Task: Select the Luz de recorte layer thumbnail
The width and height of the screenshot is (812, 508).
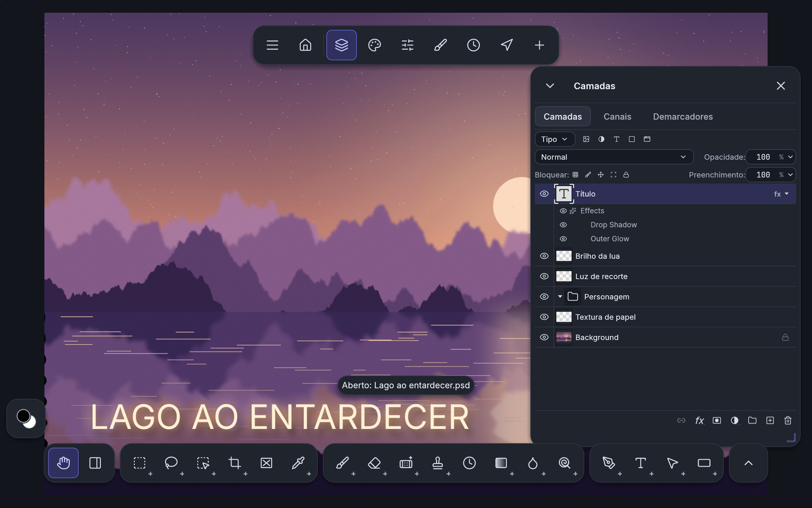Action: (564, 277)
